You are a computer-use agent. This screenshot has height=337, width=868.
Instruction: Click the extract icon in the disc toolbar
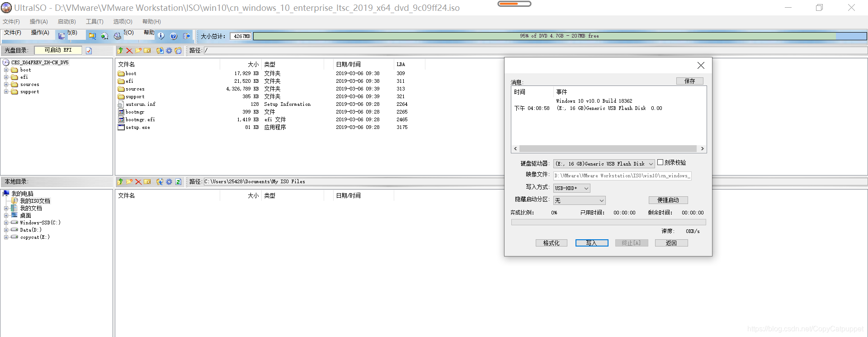pyautogui.click(x=160, y=51)
